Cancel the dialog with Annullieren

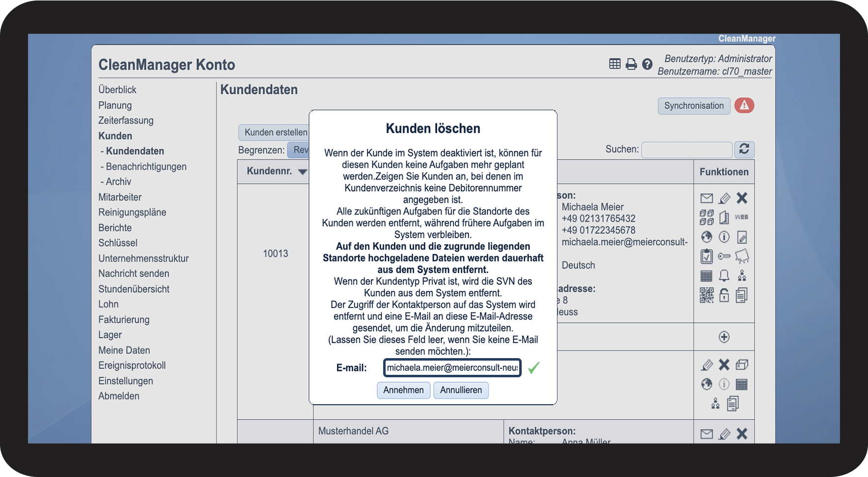click(461, 390)
